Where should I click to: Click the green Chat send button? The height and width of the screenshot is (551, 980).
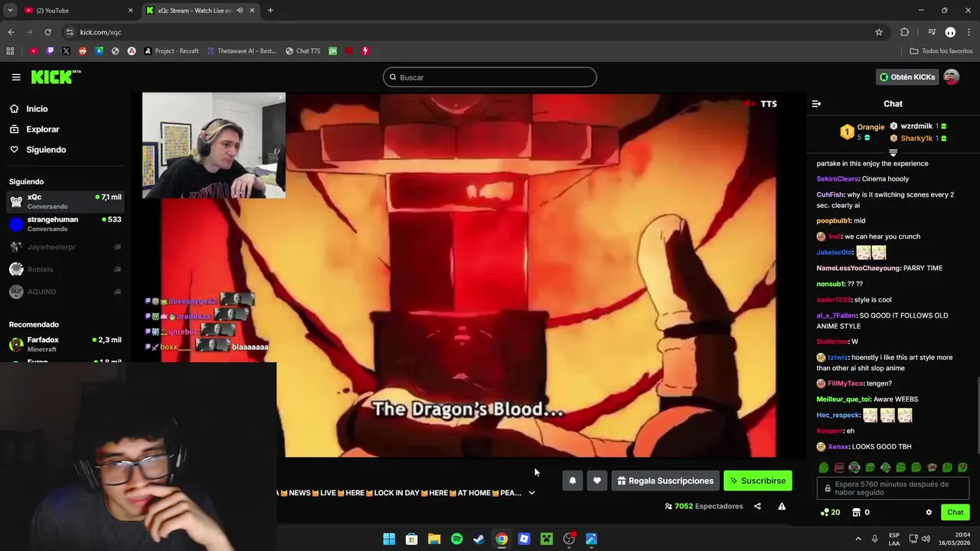point(955,513)
